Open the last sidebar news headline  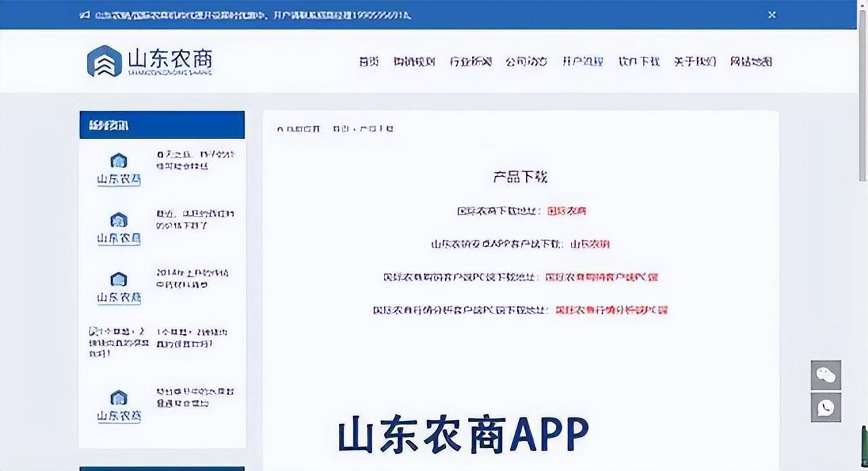tap(196, 397)
